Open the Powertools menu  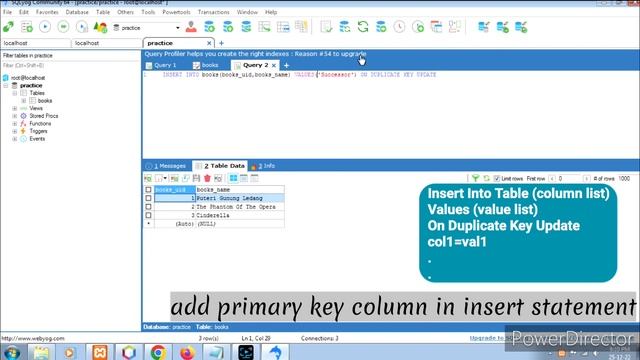[x=176, y=12]
